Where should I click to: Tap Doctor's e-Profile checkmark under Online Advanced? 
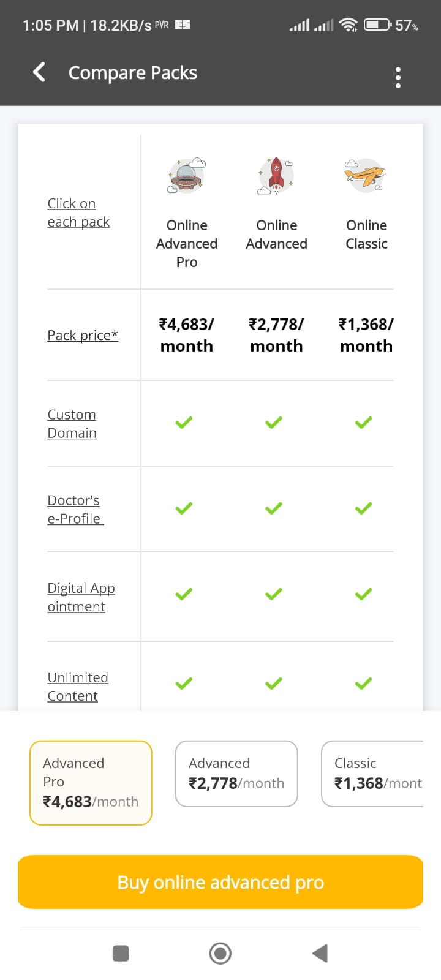click(274, 508)
